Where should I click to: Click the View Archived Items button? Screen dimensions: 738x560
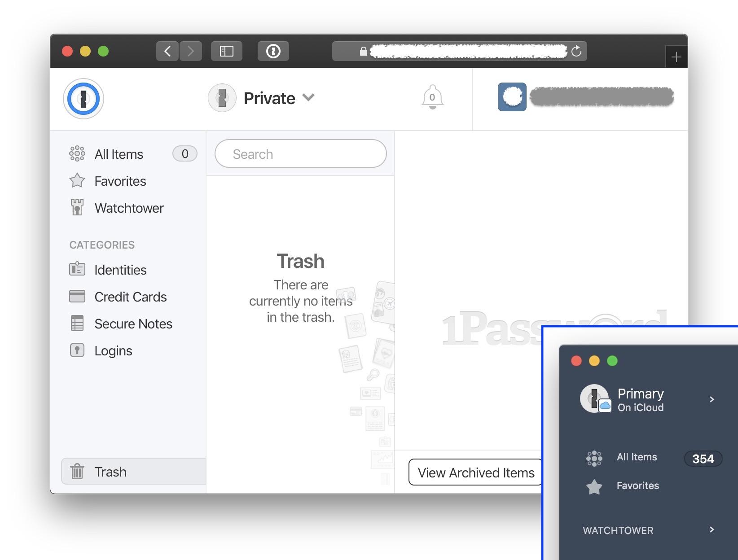(x=475, y=472)
